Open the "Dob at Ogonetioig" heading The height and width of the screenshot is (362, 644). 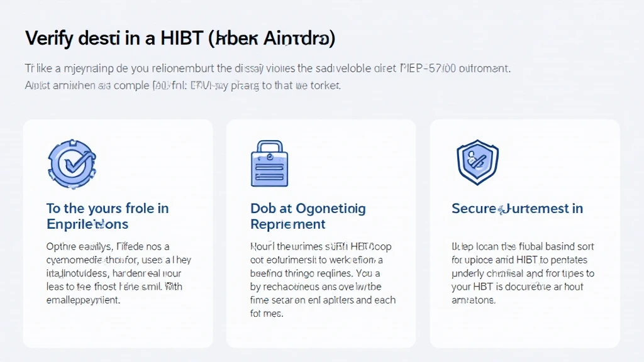click(x=308, y=208)
